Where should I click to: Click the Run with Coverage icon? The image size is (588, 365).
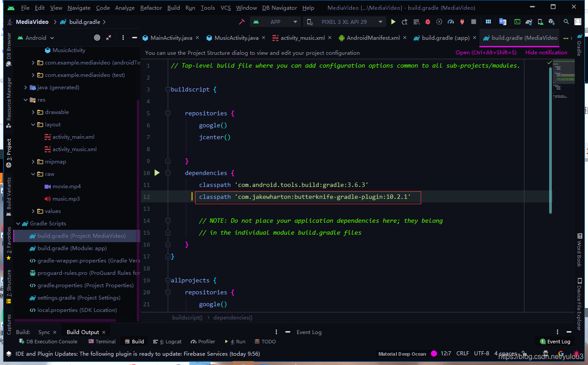click(x=439, y=22)
